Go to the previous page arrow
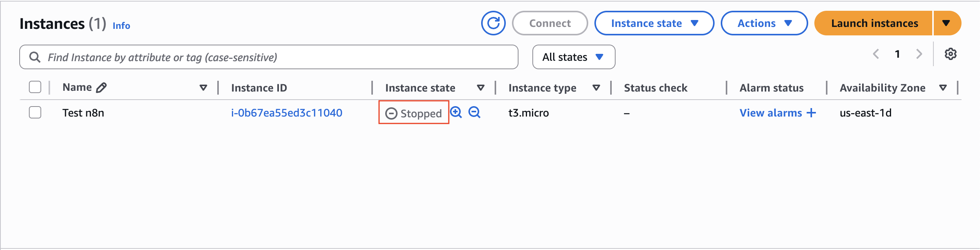The width and height of the screenshot is (980, 250). 876,54
